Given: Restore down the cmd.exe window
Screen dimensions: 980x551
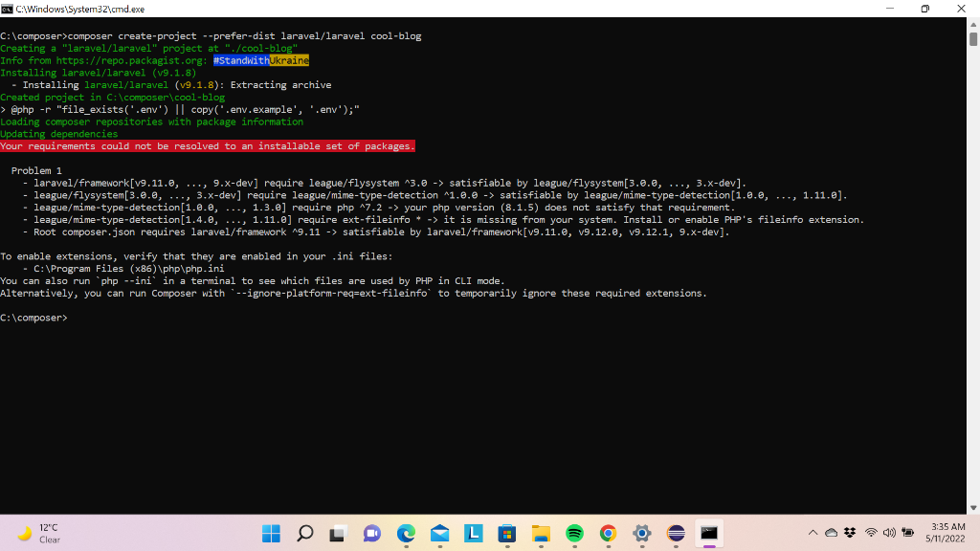Looking at the screenshot, I should coord(925,9).
